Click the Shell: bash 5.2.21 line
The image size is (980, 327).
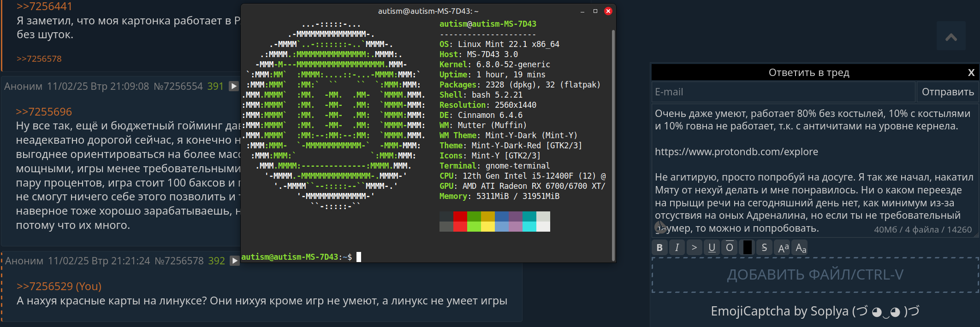481,95
